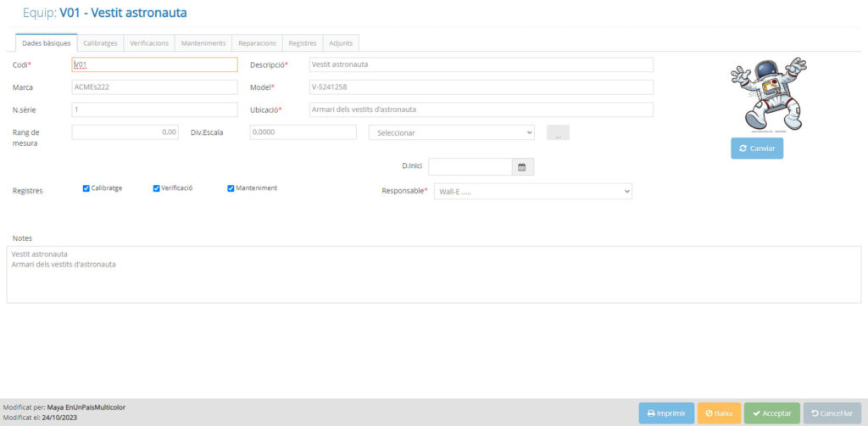The height and width of the screenshot is (426, 868).
Task: Switch to the Adjunts tab
Action: [x=341, y=43]
